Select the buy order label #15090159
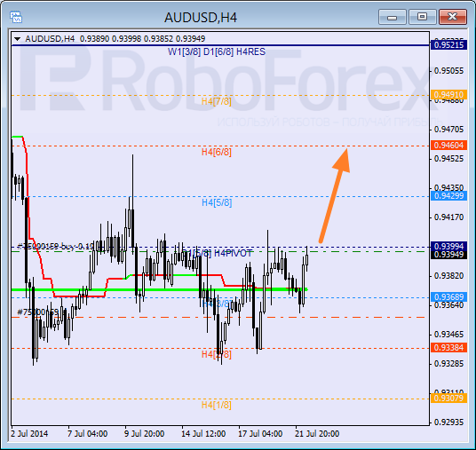 (56, 246)
